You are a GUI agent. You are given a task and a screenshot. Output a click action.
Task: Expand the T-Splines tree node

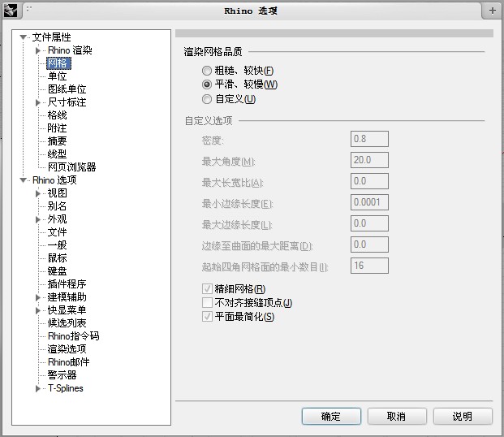click(38, 388)
